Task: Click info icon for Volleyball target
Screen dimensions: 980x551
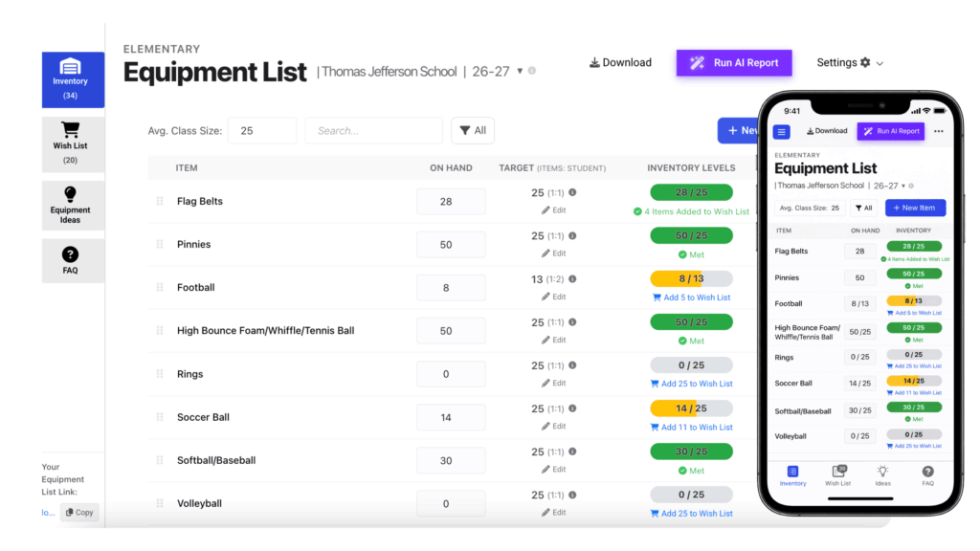Action: [572, 495]
